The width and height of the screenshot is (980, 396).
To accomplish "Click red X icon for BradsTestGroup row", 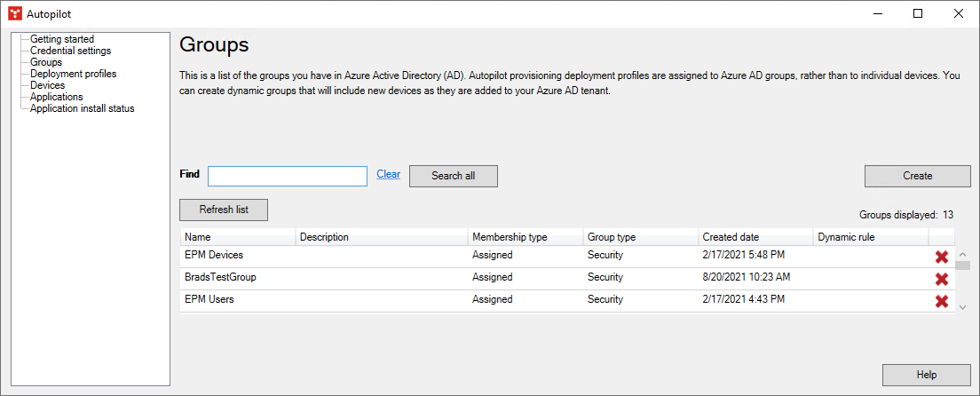I will pos(942,279).
